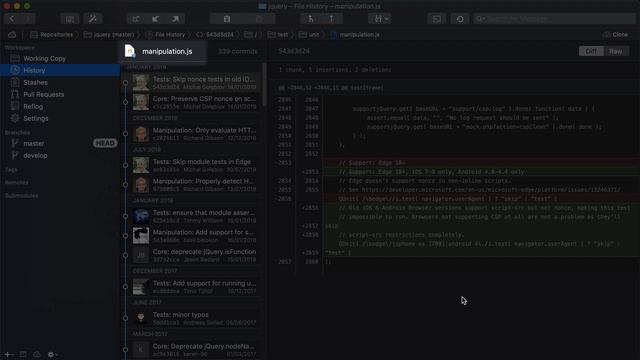Go forward with the toolbar forward arrow
This screenshot has height=360, width=640.
coord(27,19)
